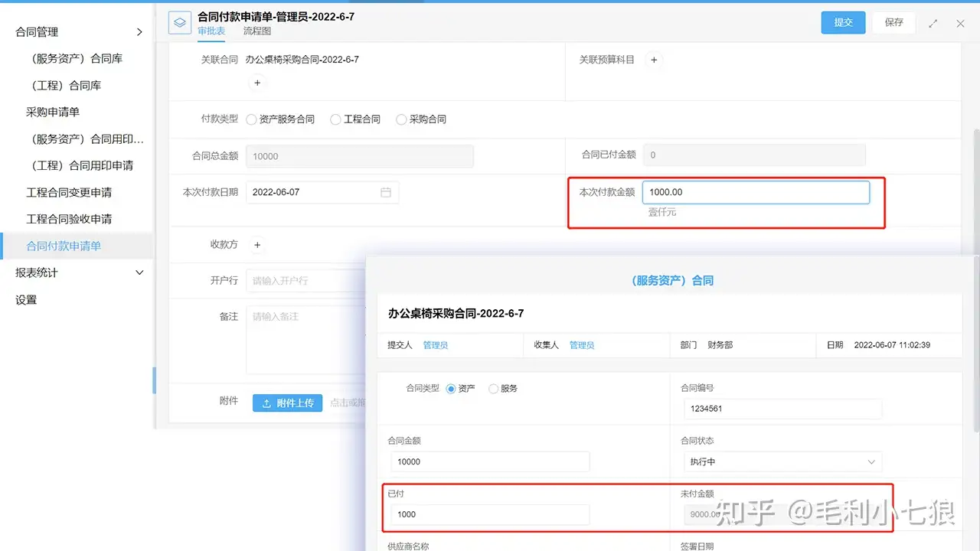The width and height of the screenshot is (980, 551).
Task: Open 提交人 管理员 profile link
Action: click(436, 345)
